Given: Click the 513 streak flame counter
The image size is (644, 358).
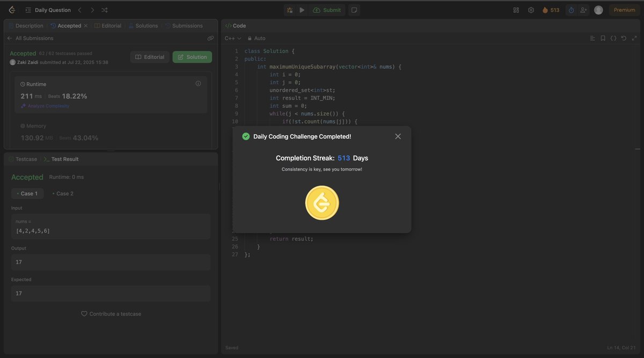Looking at the screenshot, I should pyautogui.click(x=551, y=10).
